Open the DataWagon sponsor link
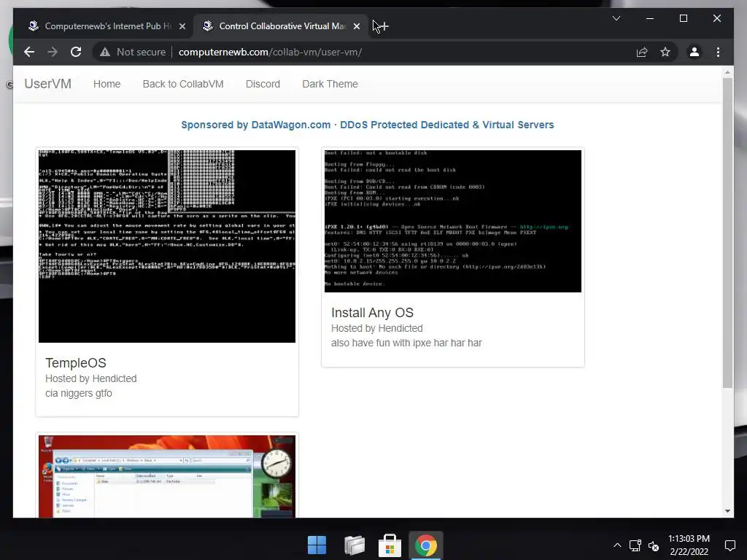The image size is (747, 560). point(368,125)
